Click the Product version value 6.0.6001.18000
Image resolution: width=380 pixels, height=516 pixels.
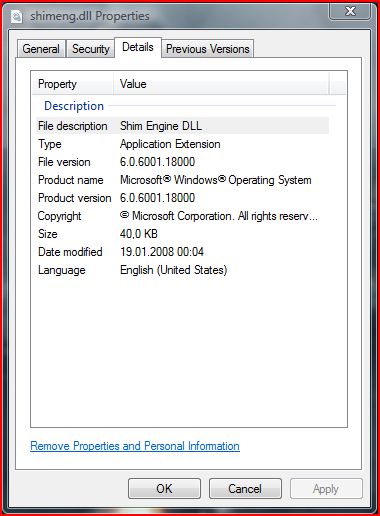[x=157, y=198]
